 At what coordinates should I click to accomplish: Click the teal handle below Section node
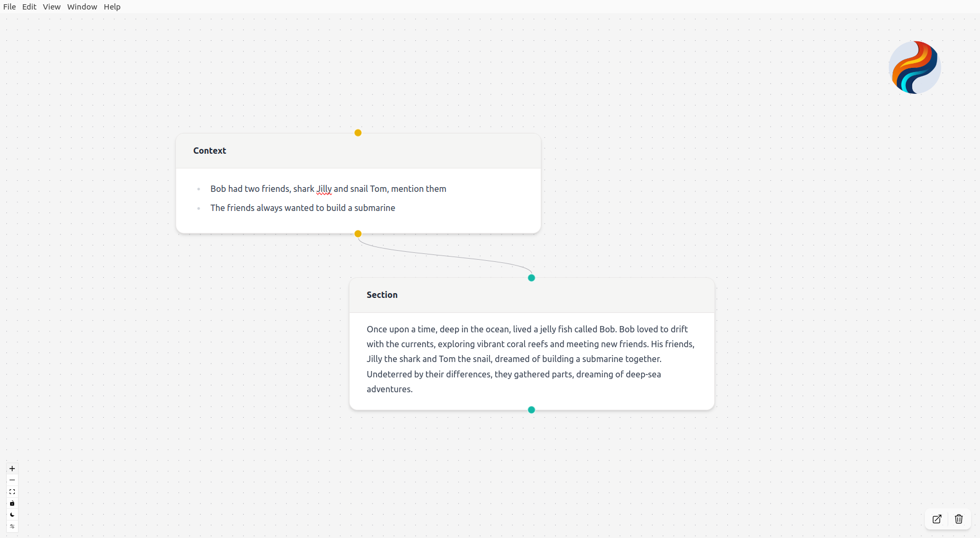531,410
